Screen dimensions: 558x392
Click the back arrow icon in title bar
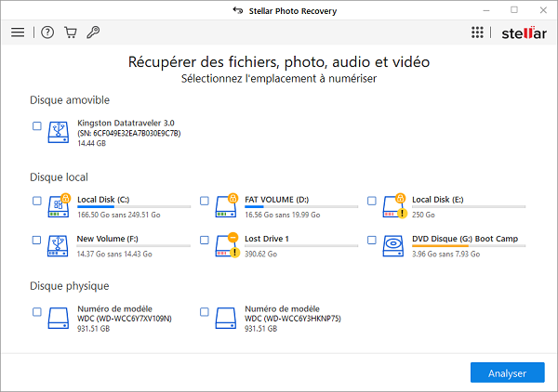pos(238,10)
